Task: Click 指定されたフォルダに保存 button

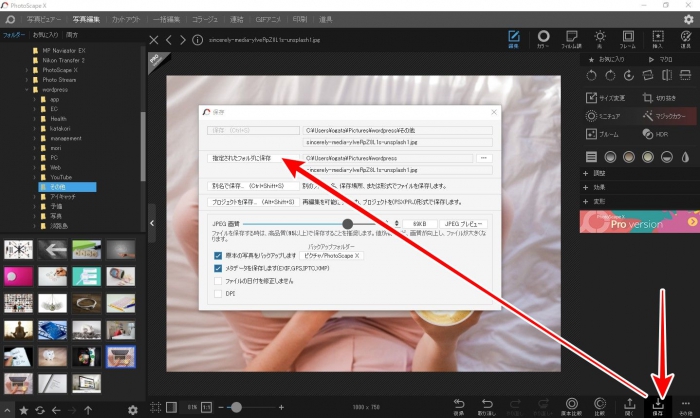Action: 253,158
